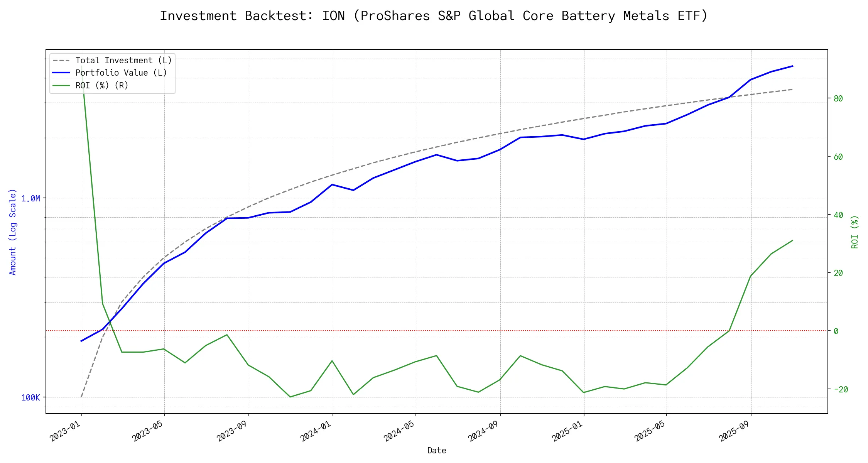Click the gray dashed legend line sample
This screenshot has height=463, width=868.
click(x=61, y=61)
